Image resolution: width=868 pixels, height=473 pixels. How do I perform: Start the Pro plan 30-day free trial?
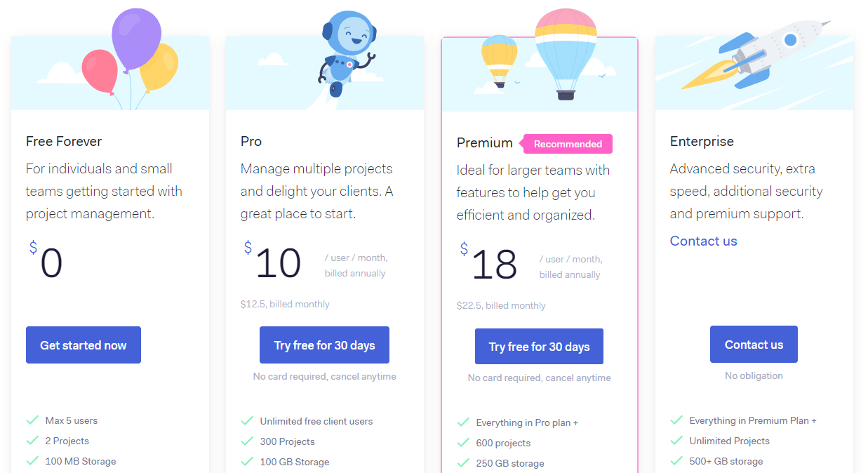click(x=324, y=345)
